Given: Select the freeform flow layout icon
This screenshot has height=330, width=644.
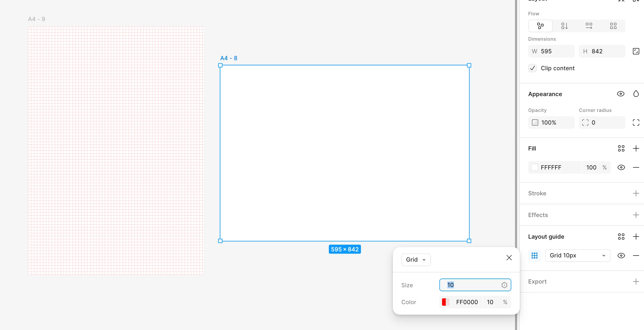Looking at the screenshot, I should pyautogui.click(x=540, y=26).
